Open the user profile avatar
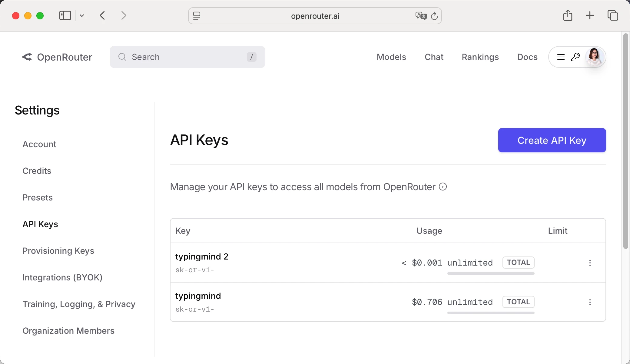The image size is (630, 364). click(x=594, y=57)
